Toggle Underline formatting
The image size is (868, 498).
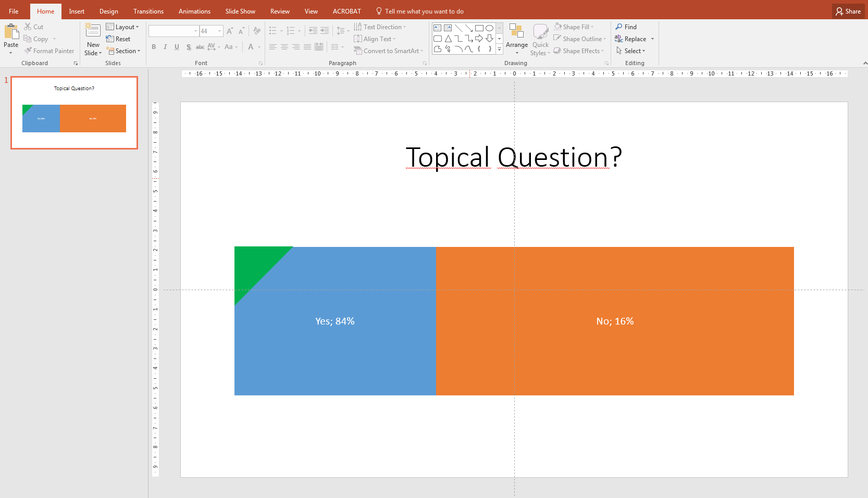[x=177, y=47]
